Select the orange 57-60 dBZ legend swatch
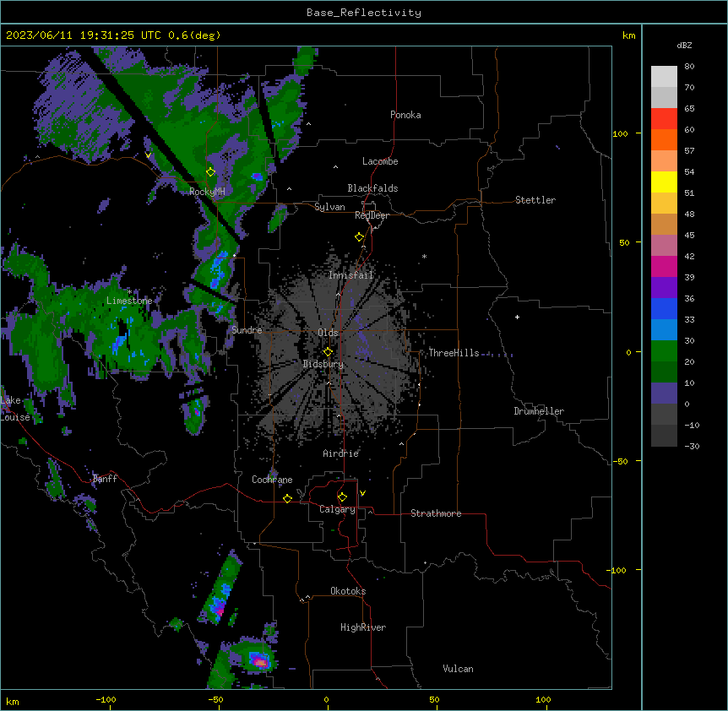Image resolution: width=728 pixels, height=711 pixels. (664, 139)
